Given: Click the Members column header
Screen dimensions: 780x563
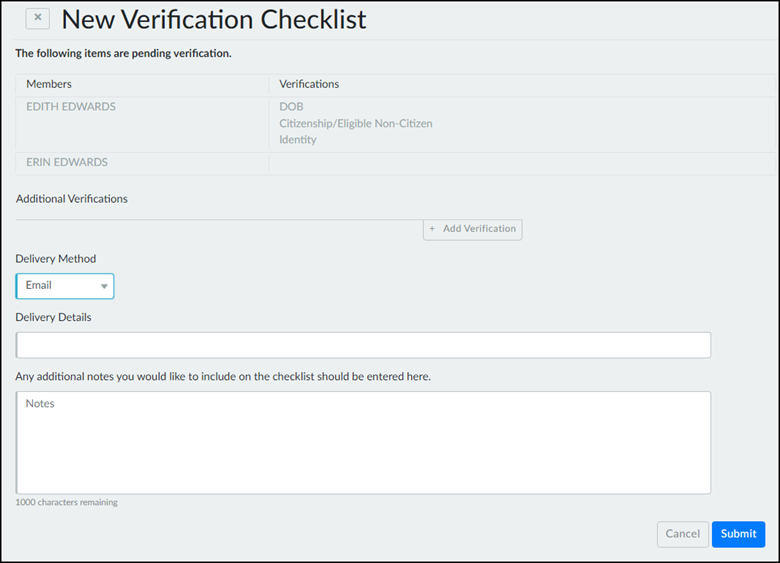Looking at the screenshot, I should [48, 84].
